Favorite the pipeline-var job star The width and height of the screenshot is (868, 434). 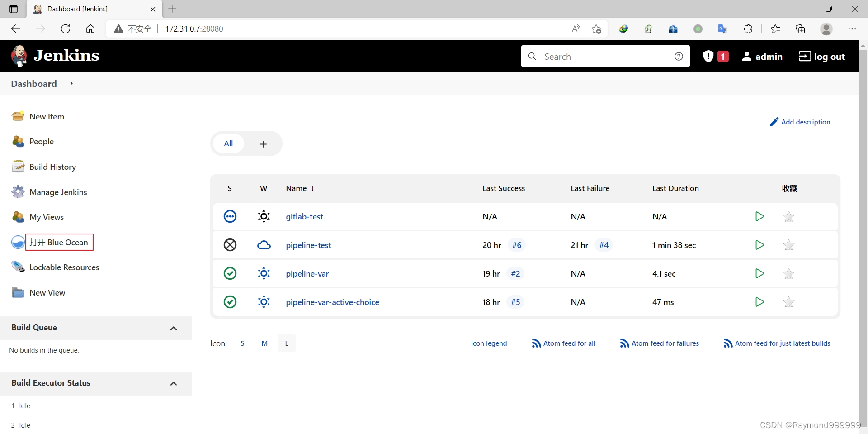(x=788, y=273)
